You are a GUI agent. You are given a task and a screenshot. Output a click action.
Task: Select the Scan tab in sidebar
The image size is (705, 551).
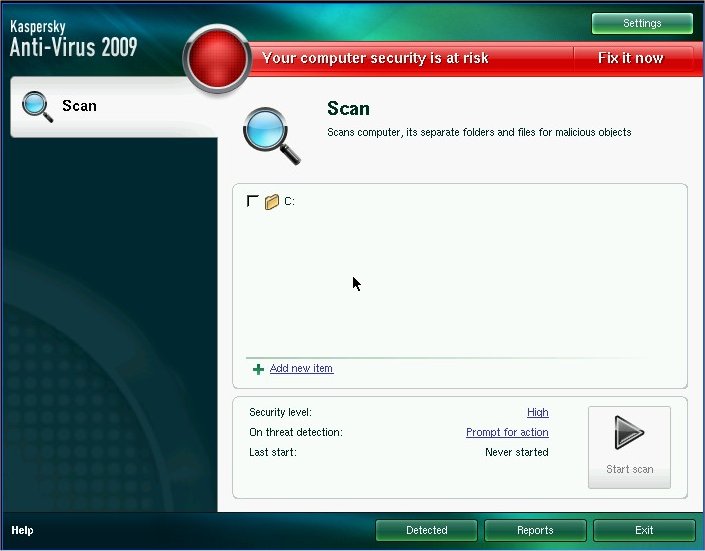coord(114,107)
